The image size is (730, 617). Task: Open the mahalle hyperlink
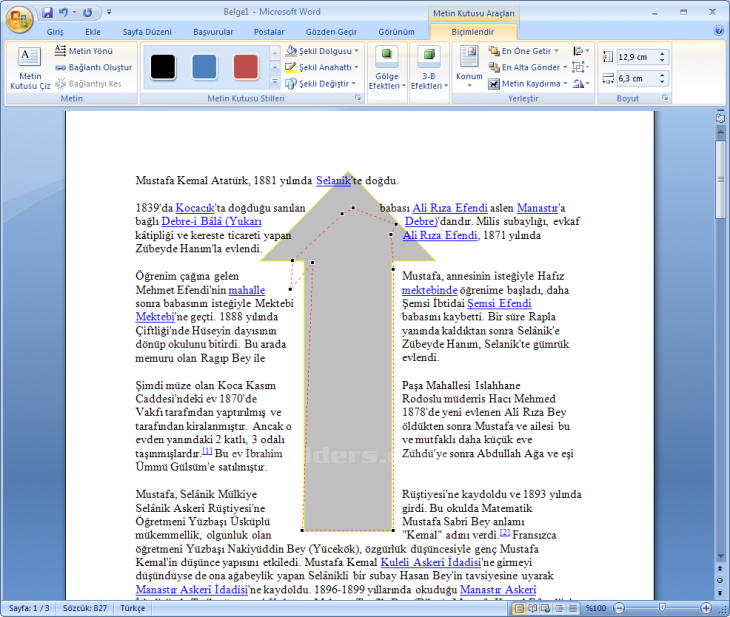pos(247,290)
